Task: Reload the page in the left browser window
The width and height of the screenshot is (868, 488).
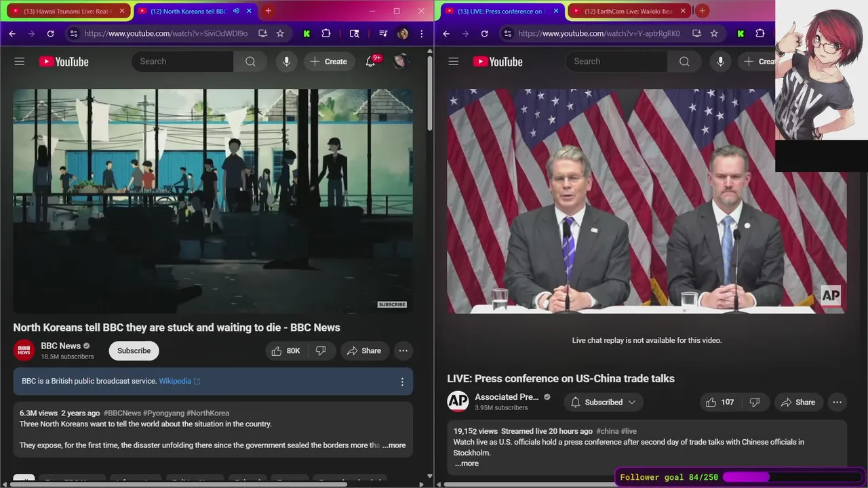Action: tap(50, 33)
